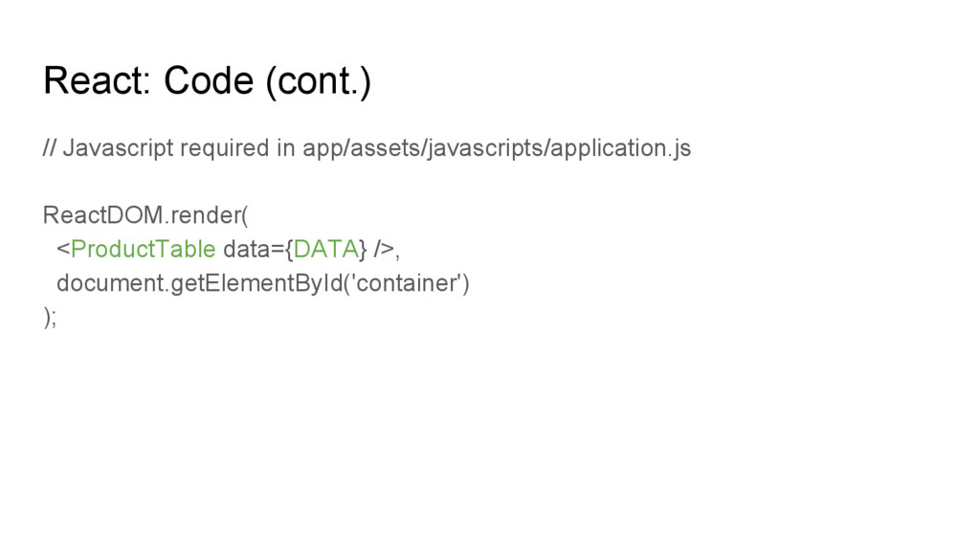Click document.getElementById text
The height and width of the screenshot is (551, 980).
199,283
